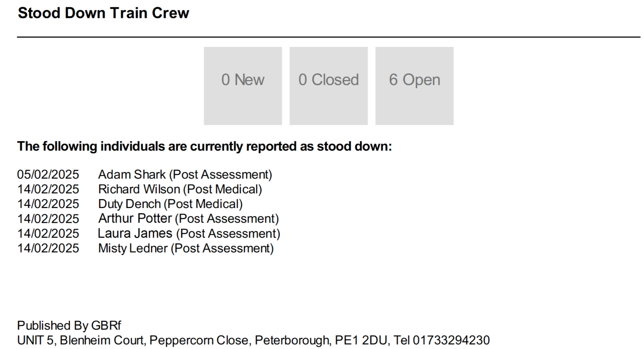Click the 05/02/2025 date
Image resolution: width=644 pixels, height=349 pixels.
(x=48, y=174)
